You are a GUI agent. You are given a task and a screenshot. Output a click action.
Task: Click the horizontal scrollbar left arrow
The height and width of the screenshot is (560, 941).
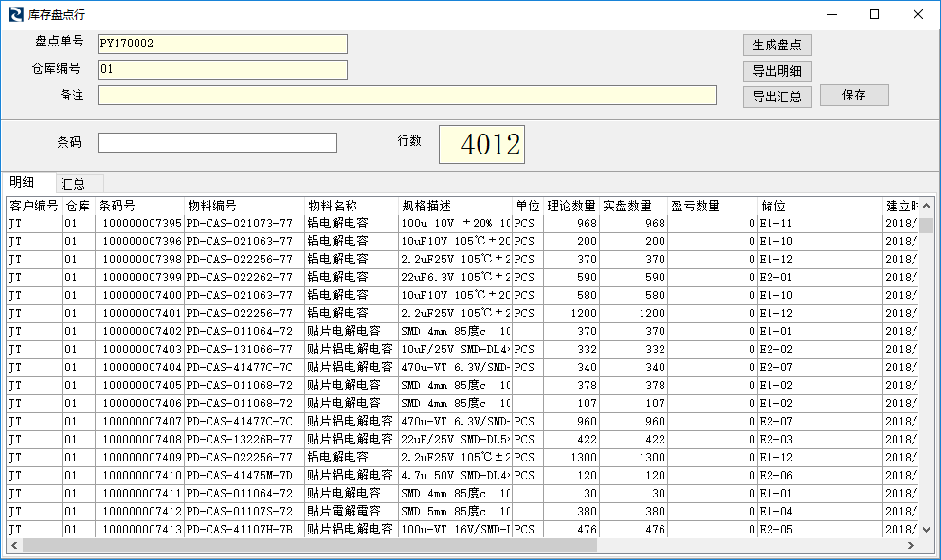[14, 545]
